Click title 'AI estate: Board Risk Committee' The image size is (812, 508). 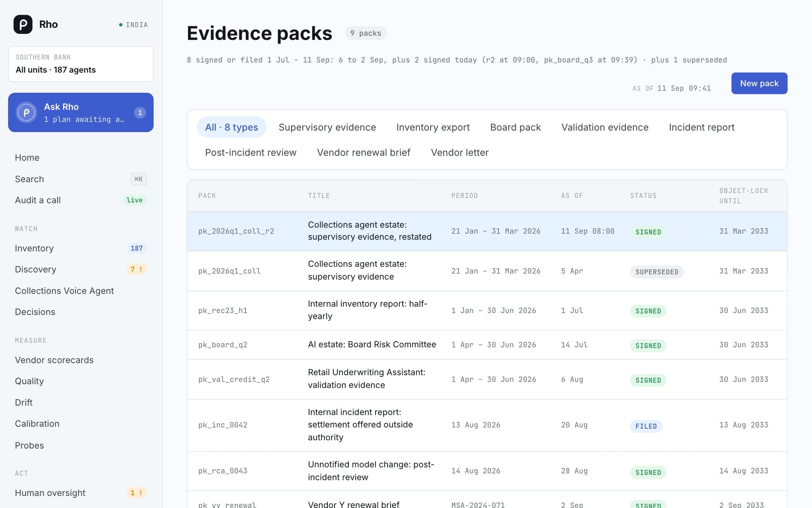click(372, 344)
